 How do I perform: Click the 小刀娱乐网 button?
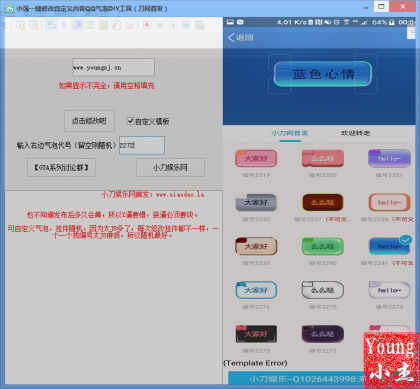pyautogui.click(x=170, y=167)
